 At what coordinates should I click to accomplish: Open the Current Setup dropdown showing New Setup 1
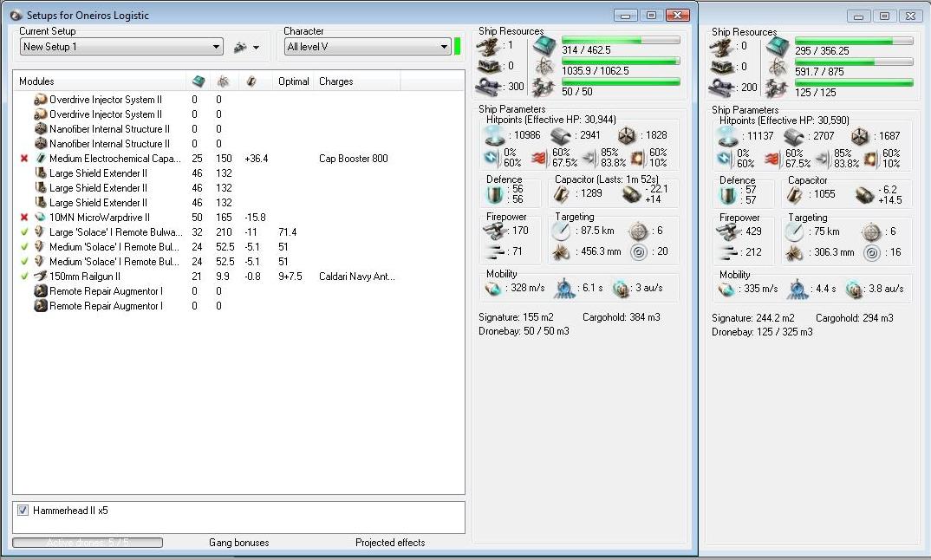point(121,46)
